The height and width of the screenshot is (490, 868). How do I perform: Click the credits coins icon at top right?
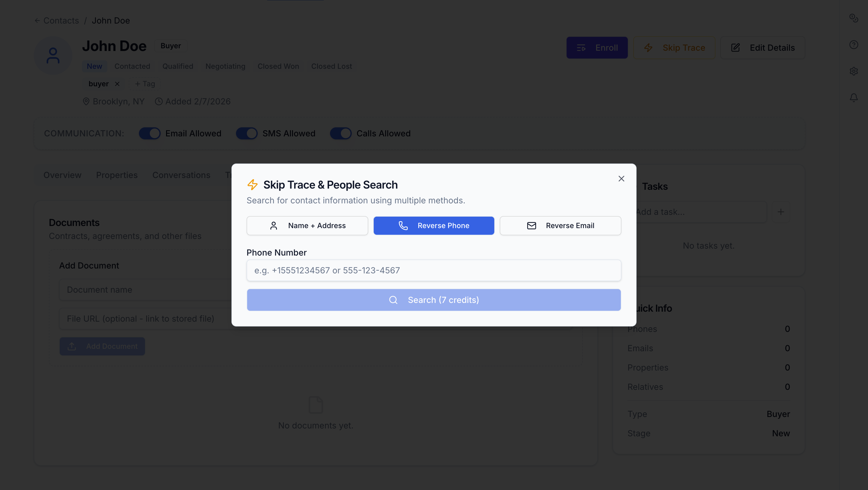coord(853,18)
